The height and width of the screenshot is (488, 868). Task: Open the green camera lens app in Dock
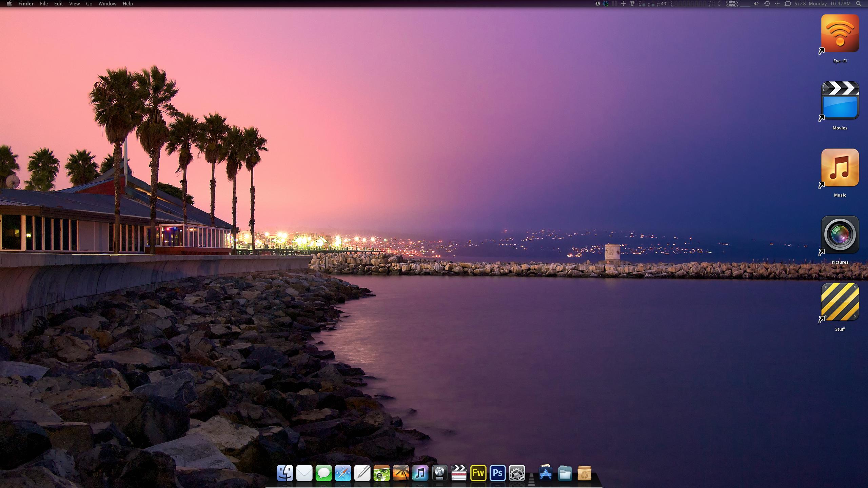[x=381, y=473]
